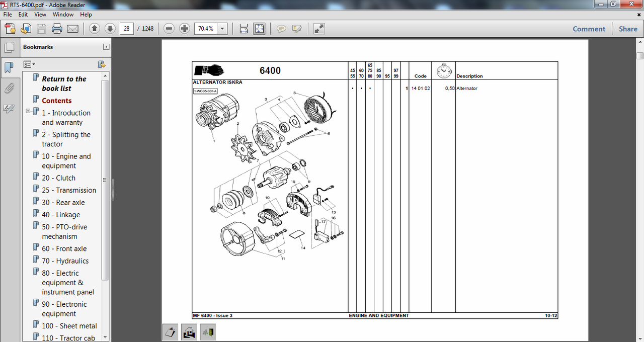Select the '20 - Clutch' bookmark
This screenshot has width=644, height=342.
pyautogui.click(x=58, y=178)
